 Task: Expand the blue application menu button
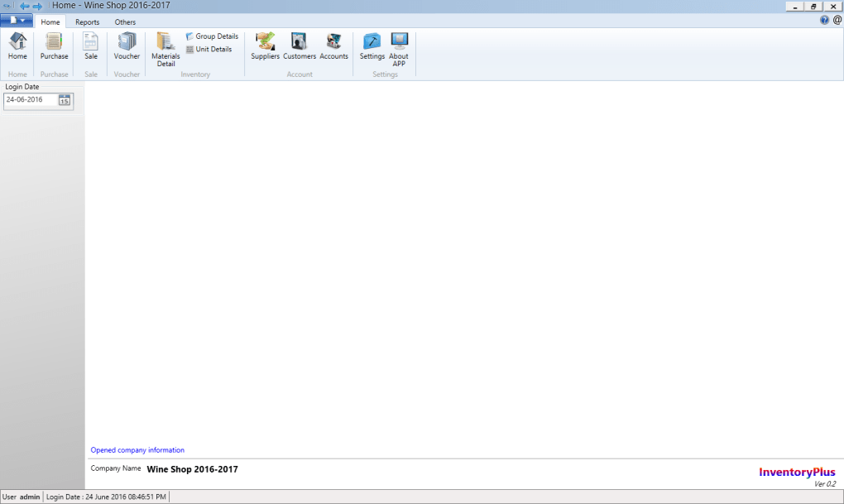(x=17, y=21)
